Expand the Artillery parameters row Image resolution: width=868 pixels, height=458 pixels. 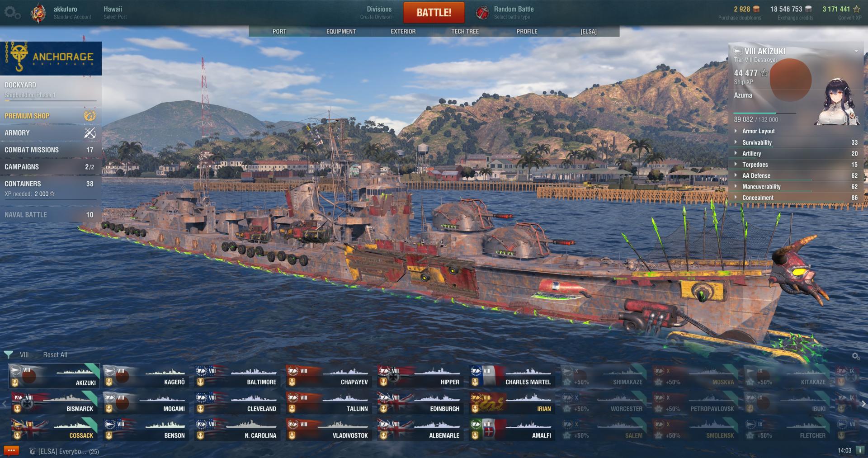point(796,154)
